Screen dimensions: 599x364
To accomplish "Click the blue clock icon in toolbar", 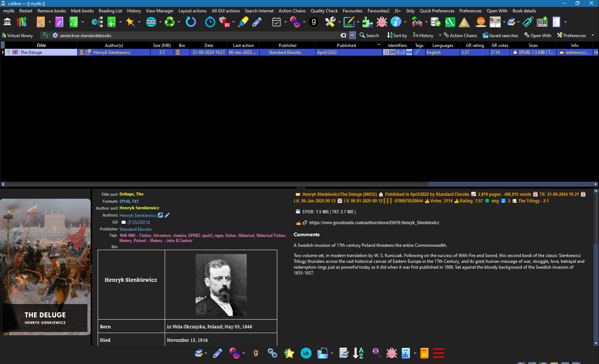I will 210,22.
